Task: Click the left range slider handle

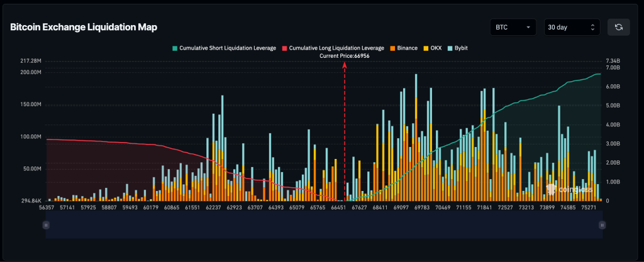Action: [x=45, y=224]
